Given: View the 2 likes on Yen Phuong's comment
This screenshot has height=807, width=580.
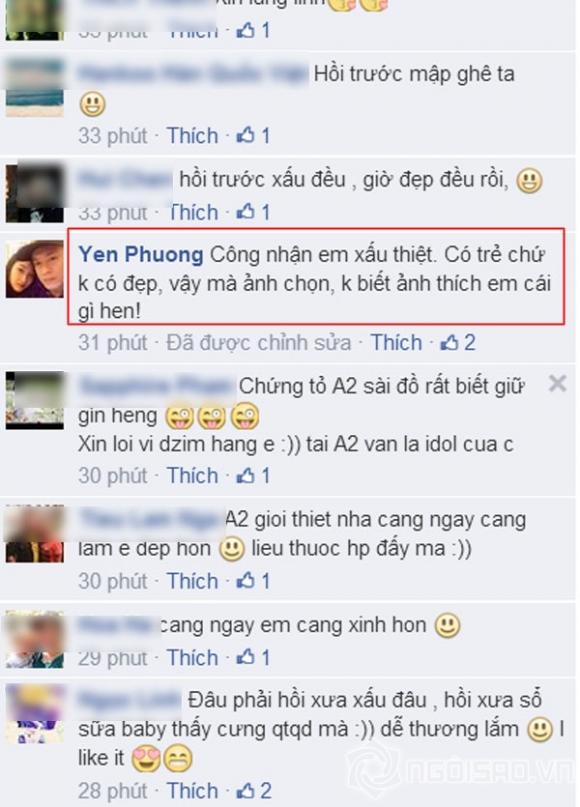Looking at the screenshot, I should click(458, 342).
